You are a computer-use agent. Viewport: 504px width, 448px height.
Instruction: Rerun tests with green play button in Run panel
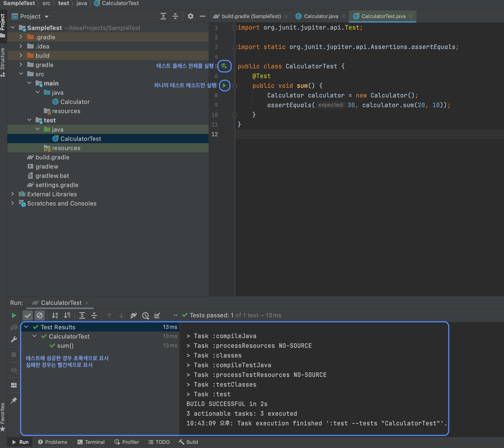coord(14,315)
